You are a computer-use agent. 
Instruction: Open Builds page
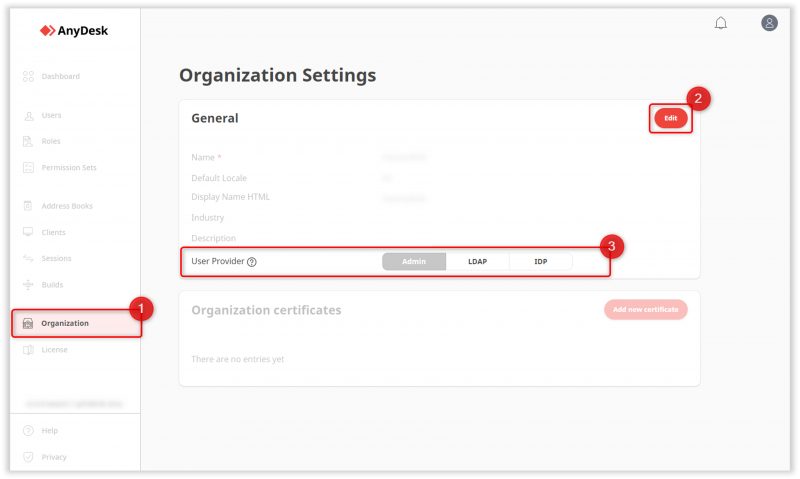53,285
